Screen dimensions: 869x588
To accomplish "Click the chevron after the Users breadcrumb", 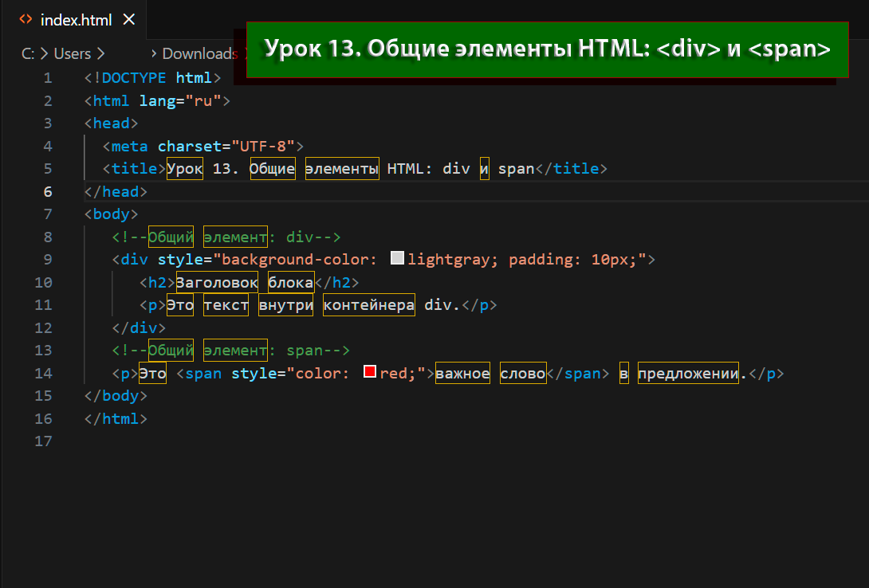I will 100,53.
